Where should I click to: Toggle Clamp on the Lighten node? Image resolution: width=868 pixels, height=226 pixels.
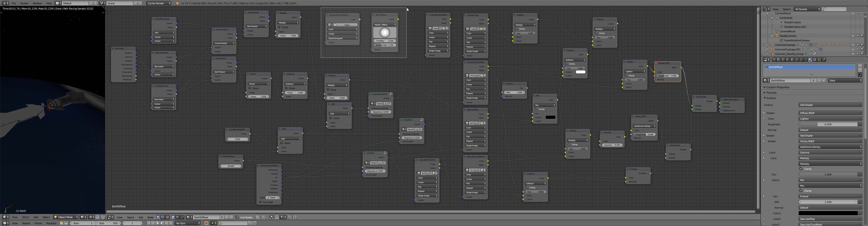[626, 75]
